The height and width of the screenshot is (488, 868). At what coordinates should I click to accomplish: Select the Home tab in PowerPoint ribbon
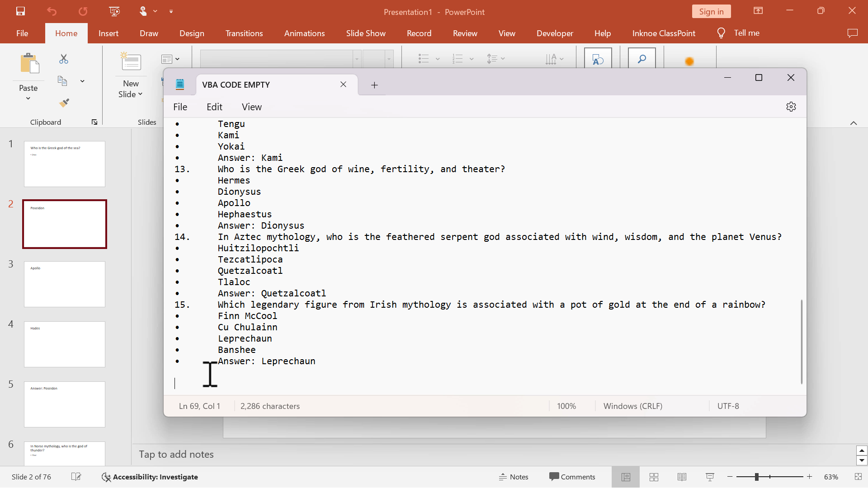(66, 33)
